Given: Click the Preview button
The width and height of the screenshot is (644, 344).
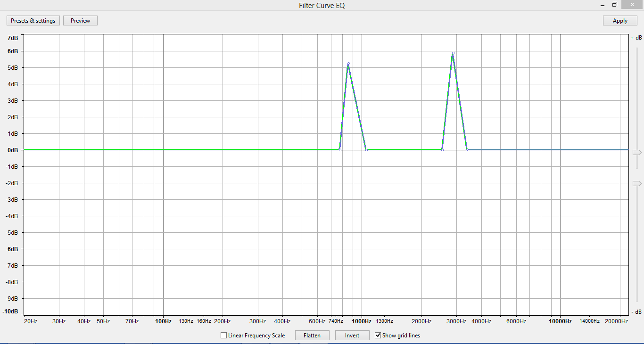Looking at the screenshot, I should click(x=80, y=21).
